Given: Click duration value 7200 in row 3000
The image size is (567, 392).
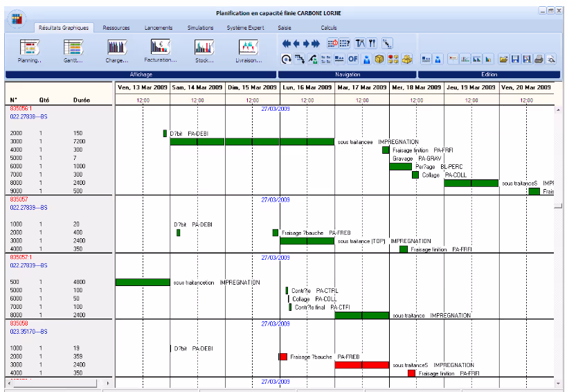Looking at the screenshot, I should point(79,141).
